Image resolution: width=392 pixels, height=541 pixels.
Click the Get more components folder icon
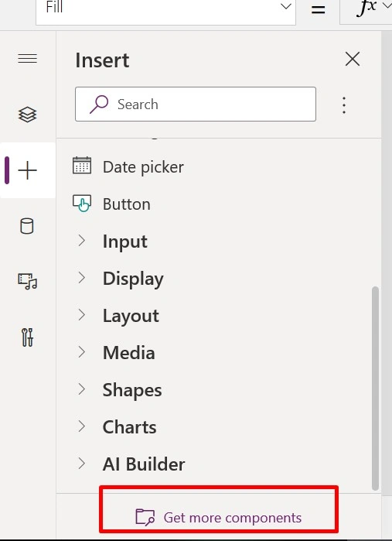pyautogui.click(x=145, y=517)
